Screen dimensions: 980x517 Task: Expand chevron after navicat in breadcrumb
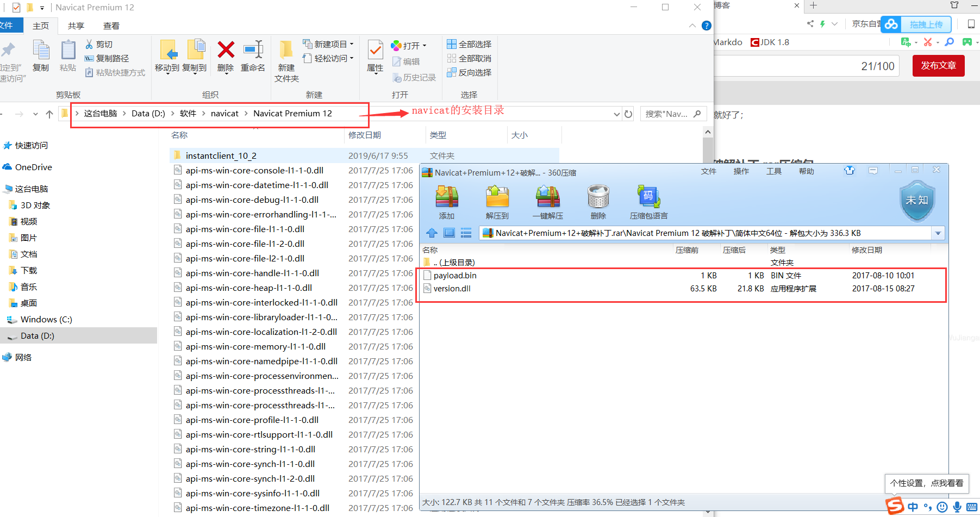246,113
